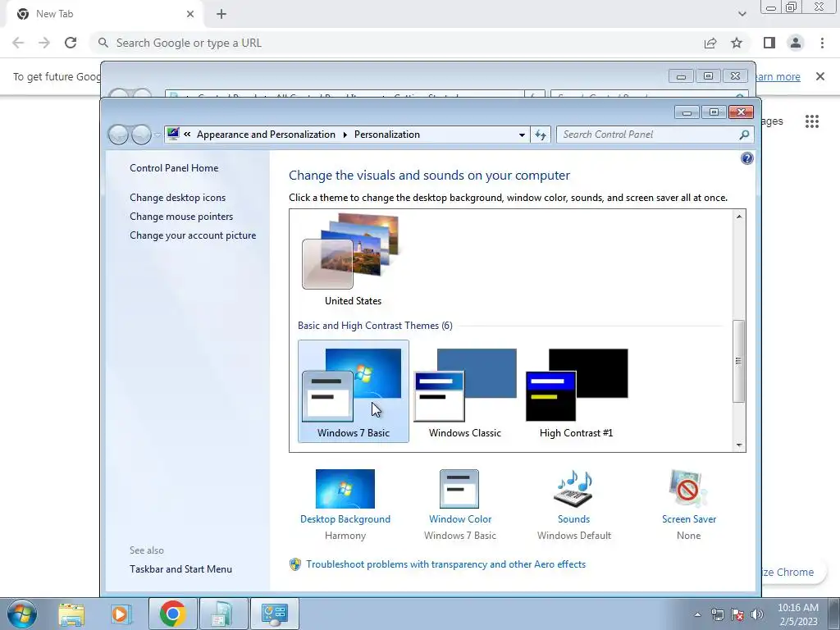Close the New Tab tab
Image resolution: width=840 pixels, height=630 pixels.
[x=190, y=14]
